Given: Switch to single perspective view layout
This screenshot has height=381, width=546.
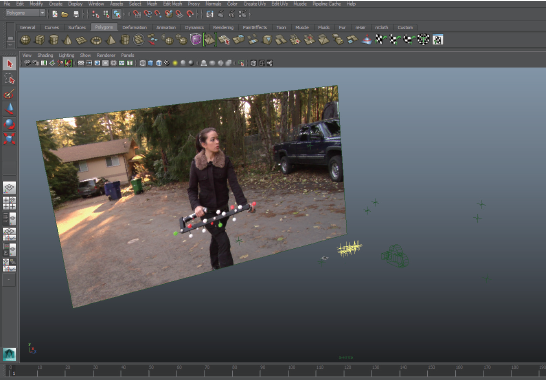Looking at the screenshot, I should (9, 188).
